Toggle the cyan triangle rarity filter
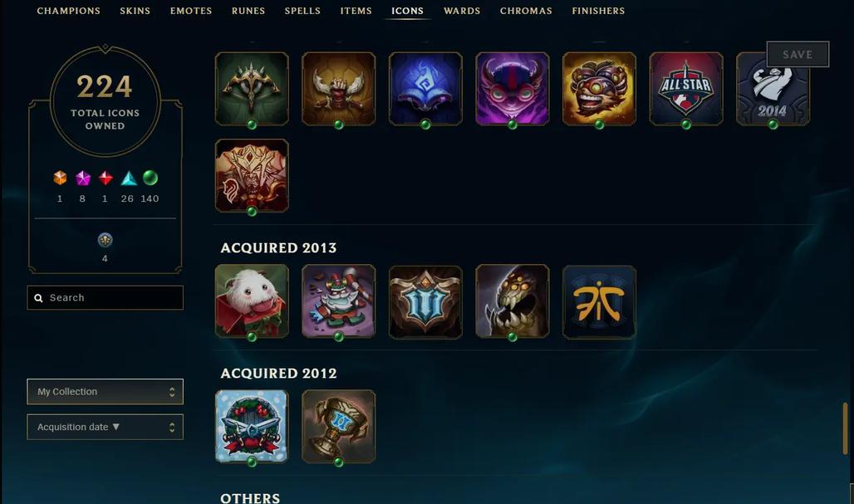This screenshot has height=504, width=854. pos(129,178)
